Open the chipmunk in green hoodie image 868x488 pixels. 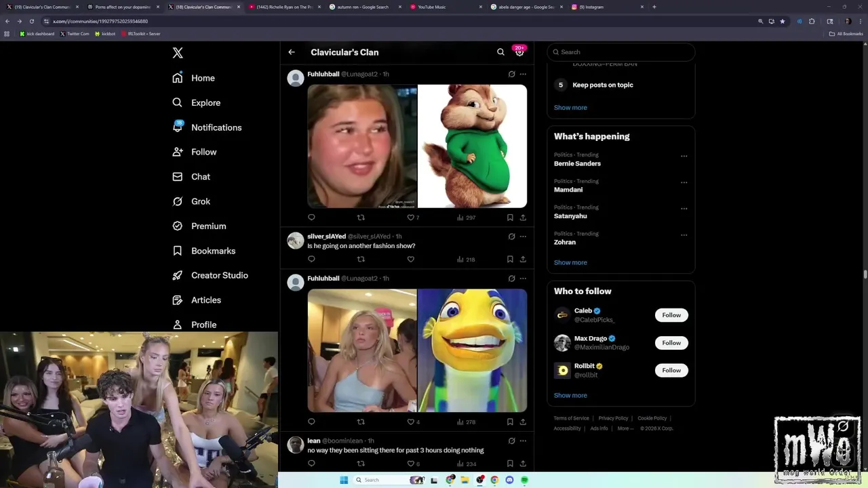tap(472, 146)
